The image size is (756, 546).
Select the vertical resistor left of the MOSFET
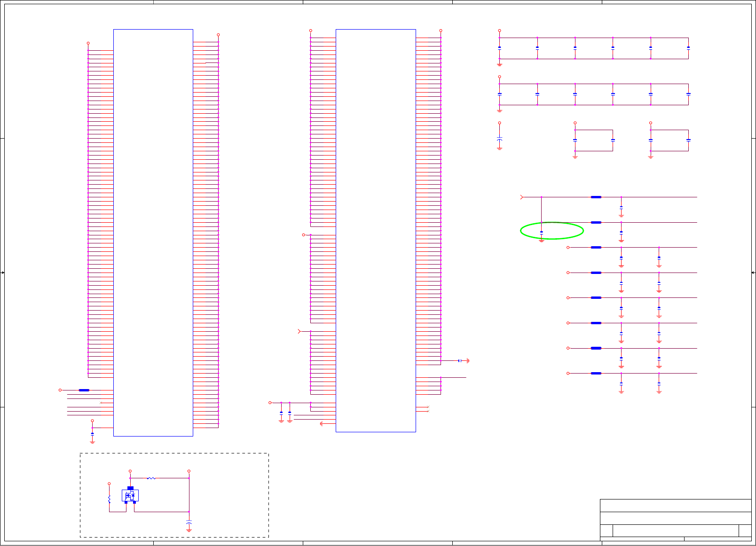pos(109,499)
